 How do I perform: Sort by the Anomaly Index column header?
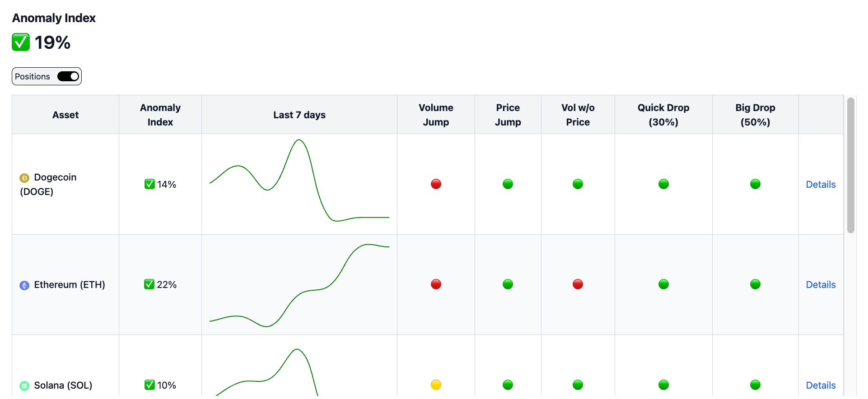160,115
